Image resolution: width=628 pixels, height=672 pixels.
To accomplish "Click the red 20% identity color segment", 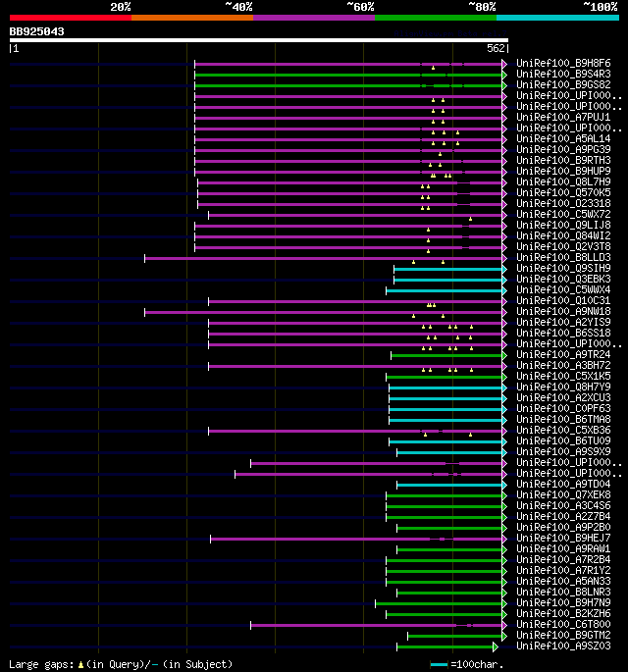I will click(71, 18).
